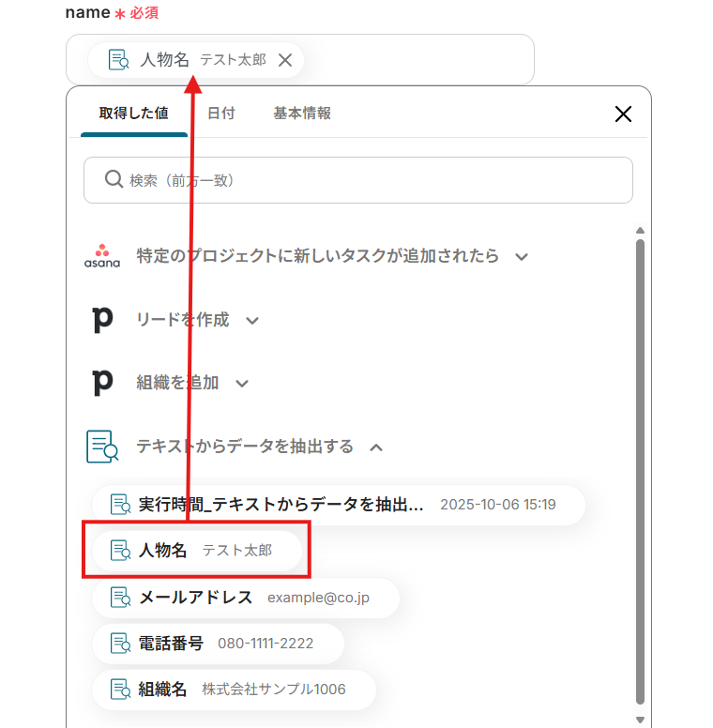The width and height of the screenshot is (713, 728).
Task: Click the Asana logo icon
Action: point(102,256)
